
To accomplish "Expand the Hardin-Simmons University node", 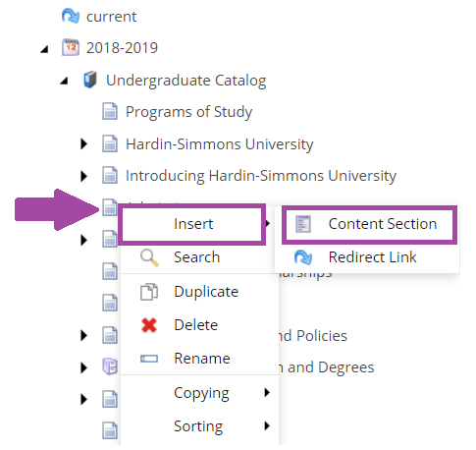I will 84,143.
